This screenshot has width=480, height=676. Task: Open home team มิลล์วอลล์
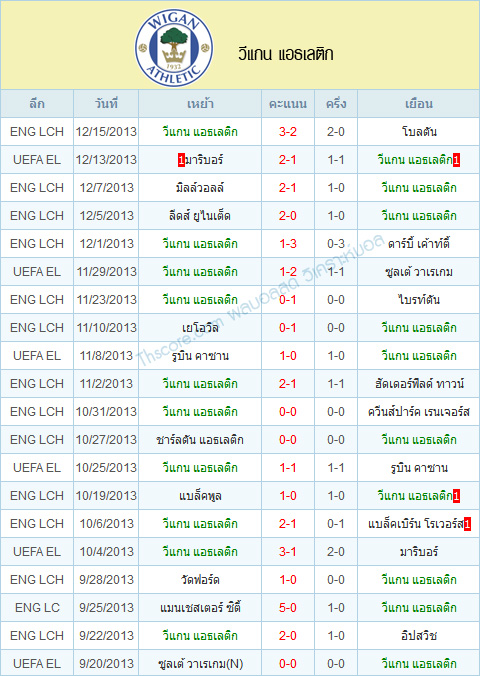pyautogui.click(x=200, y=188)
